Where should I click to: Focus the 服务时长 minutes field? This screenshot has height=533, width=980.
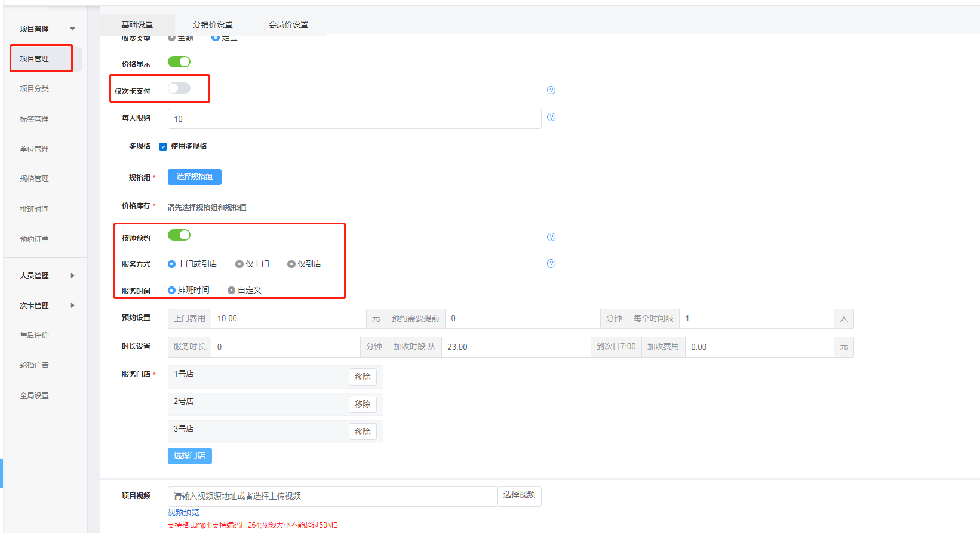pyautogui.click(x=285, y=347)
